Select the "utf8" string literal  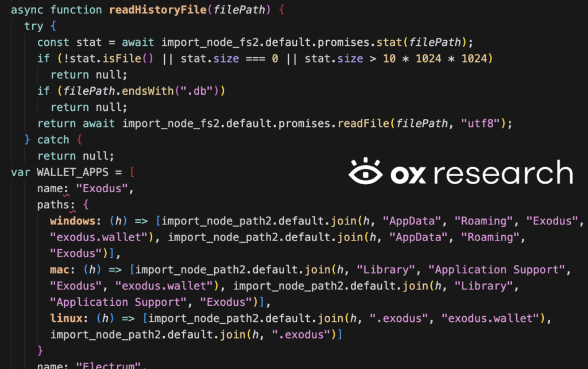(x=481, y=123)
